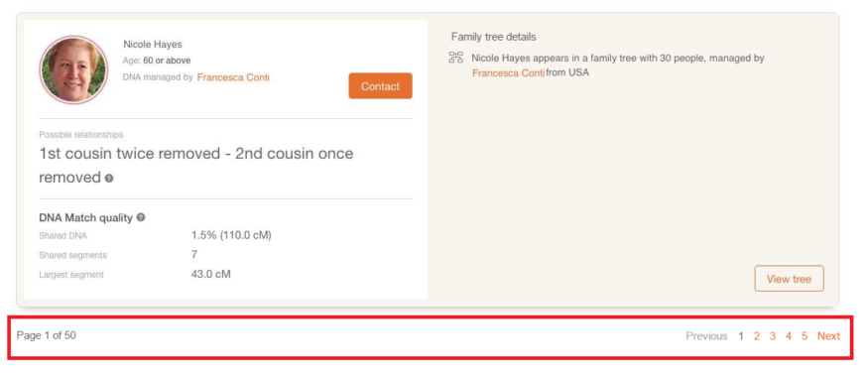
Task: Click Francesca Conti link in family tree details
Action: tap(508, 72)
